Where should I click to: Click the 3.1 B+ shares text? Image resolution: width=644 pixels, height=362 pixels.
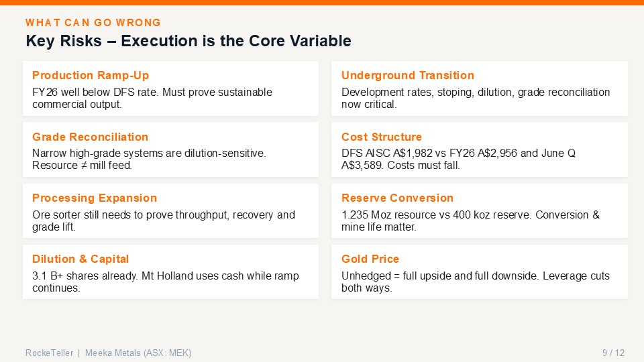tap(166, 282)
